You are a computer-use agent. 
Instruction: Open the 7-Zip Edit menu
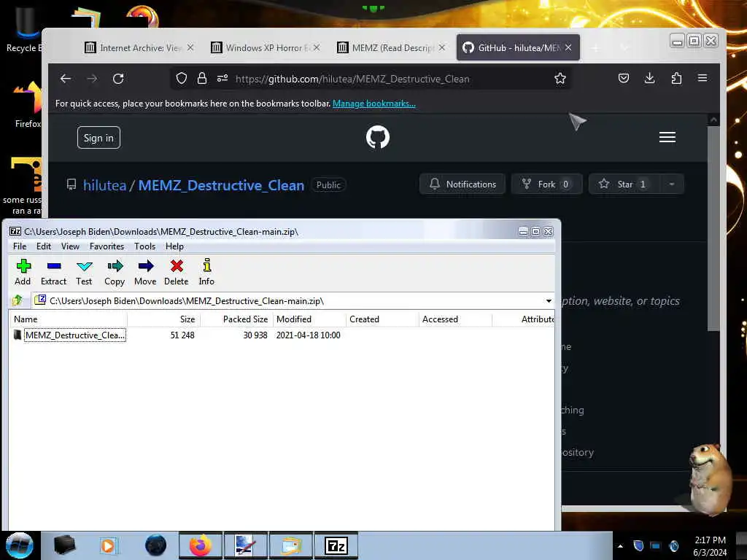pos(43,246)
